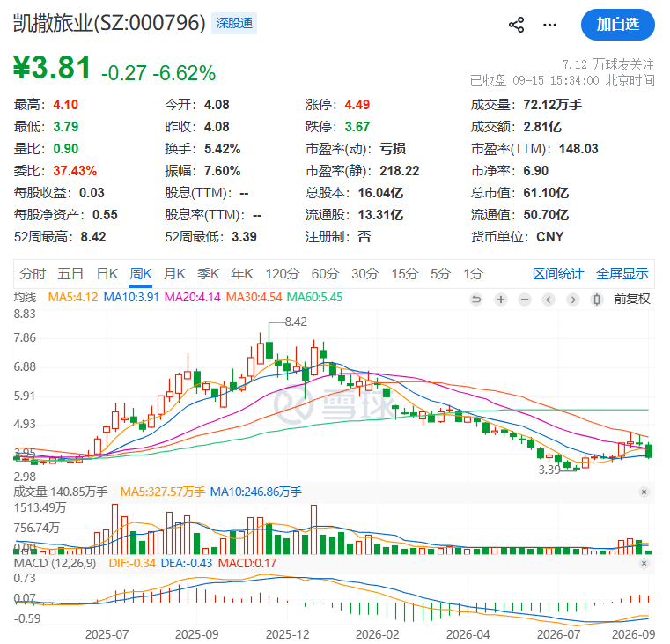This screenshot has width=670, height=644.
Task: Pan chart right with chevron icon
Action: click(573, 300)
